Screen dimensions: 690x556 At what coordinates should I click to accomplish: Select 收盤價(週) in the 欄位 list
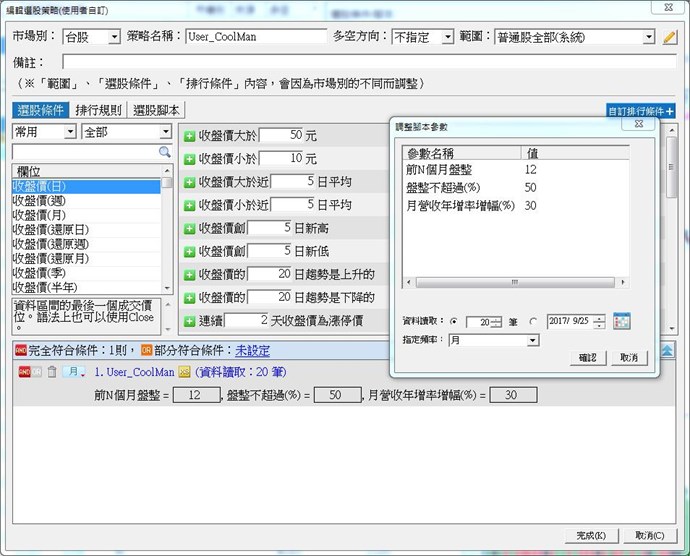coord(41,200)
